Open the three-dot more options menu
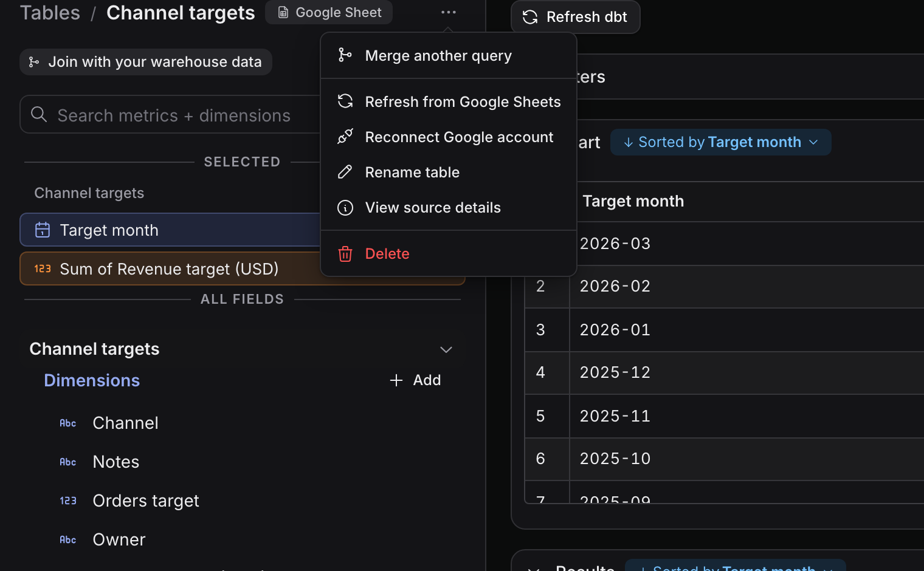 [x=449, y=12]
